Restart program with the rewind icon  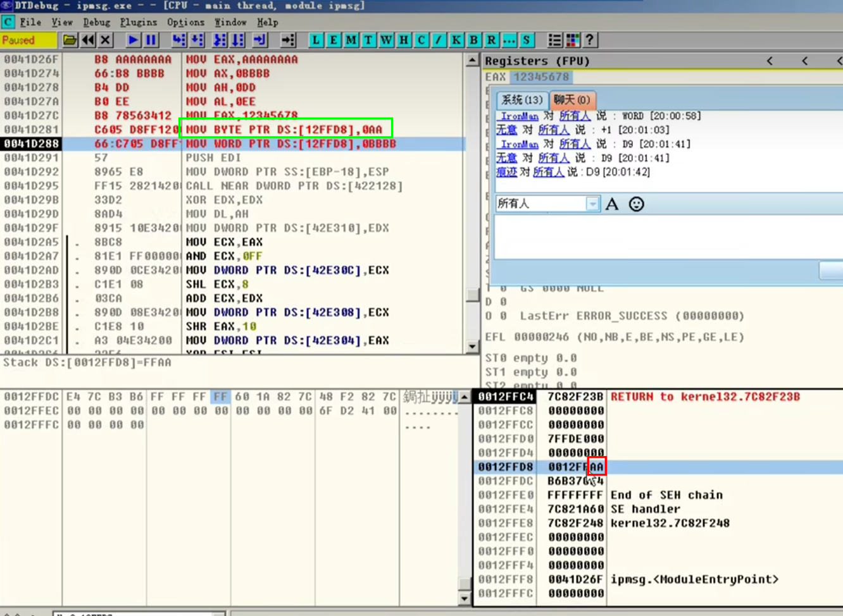88,40
